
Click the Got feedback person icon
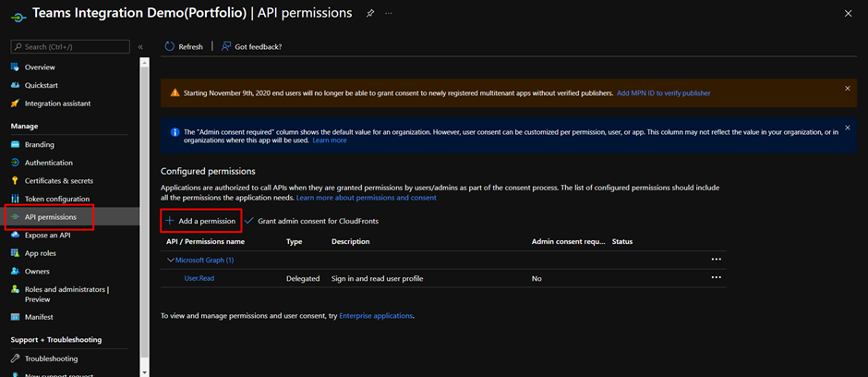coord(226,46)
